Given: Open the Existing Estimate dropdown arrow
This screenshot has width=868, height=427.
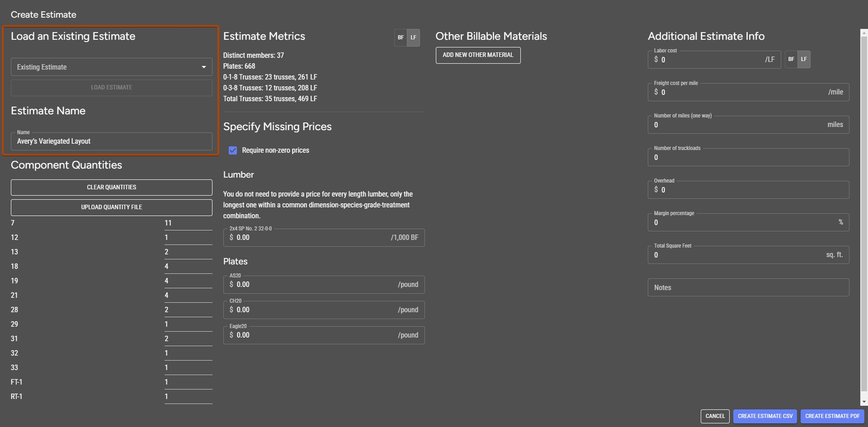Looking at the screenshot, I should click(203, 67).
